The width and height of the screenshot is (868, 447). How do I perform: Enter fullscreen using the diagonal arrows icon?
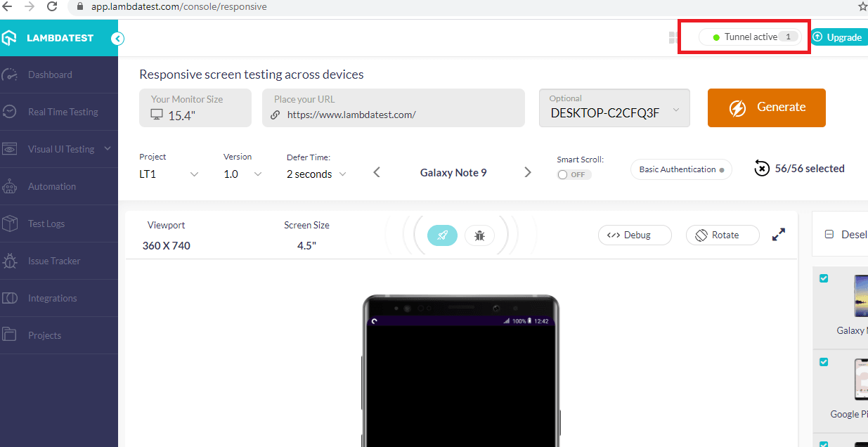pyautogui.click(x=778, y=234)
